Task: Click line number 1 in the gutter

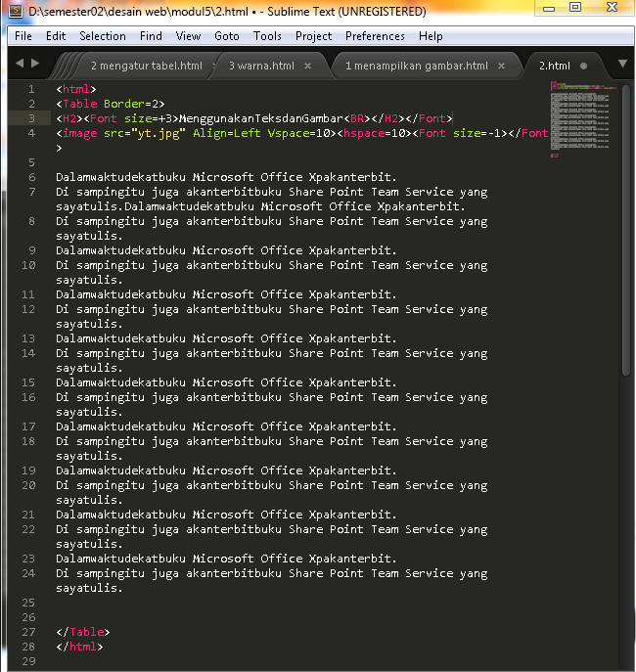Action: coord(31,89)
